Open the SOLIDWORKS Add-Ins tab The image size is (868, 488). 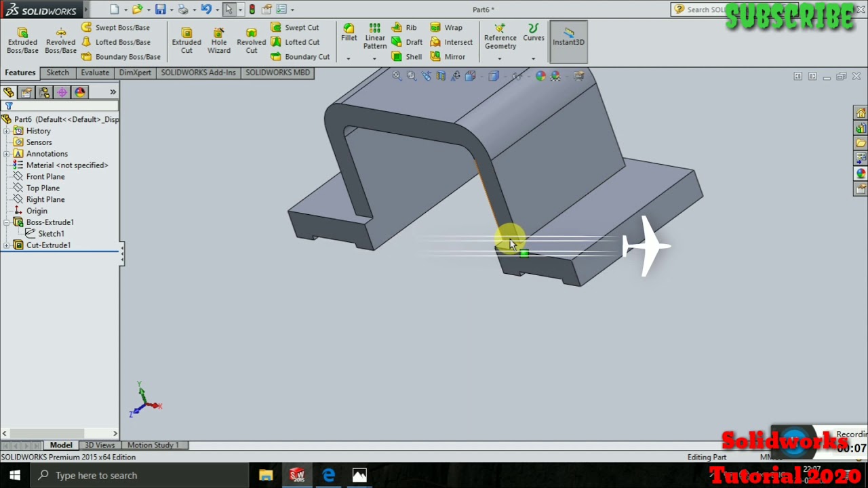[x=198, y=73]
